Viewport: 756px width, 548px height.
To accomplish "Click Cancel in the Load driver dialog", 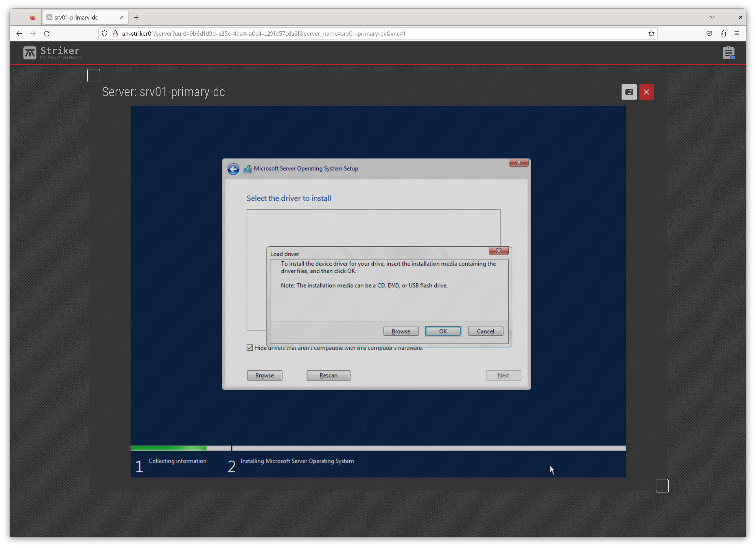I will click(x=486, y=331).
